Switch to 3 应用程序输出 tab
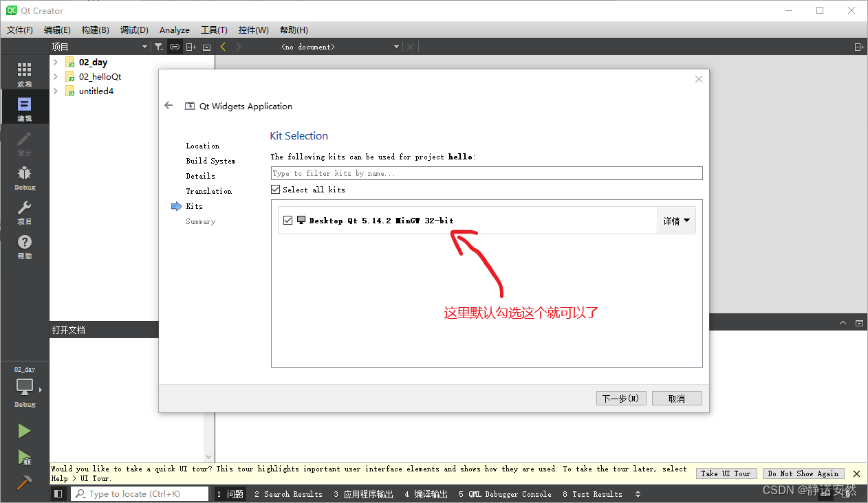Viewport: 868px width, 503px height. 364,494
